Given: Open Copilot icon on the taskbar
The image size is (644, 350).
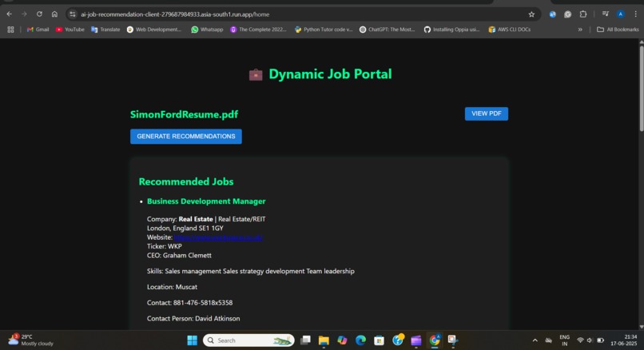Looking at the screenshot, I should coord(342,340).
